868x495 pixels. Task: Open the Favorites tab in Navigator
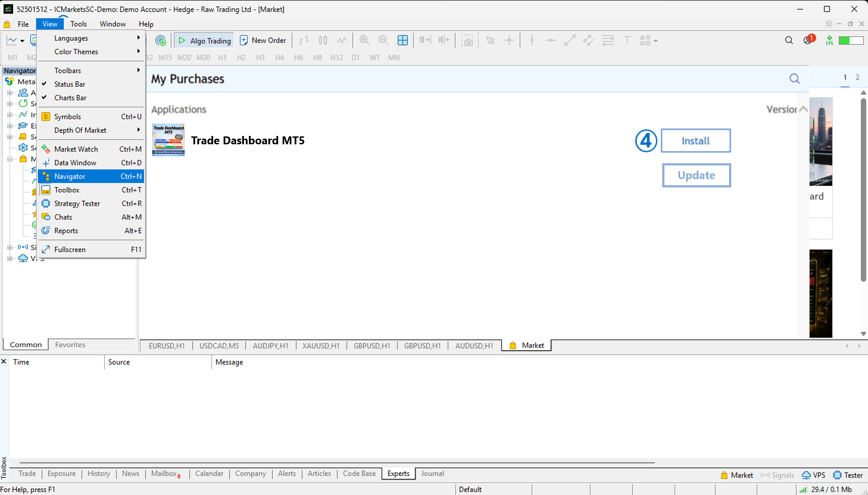point(70,345)
